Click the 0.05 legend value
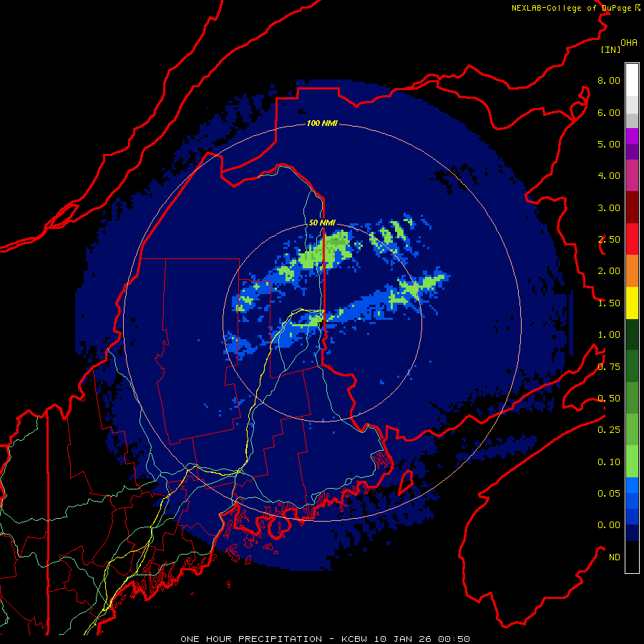The height and width of the screenshot is (644, 644). pos(609,494)
